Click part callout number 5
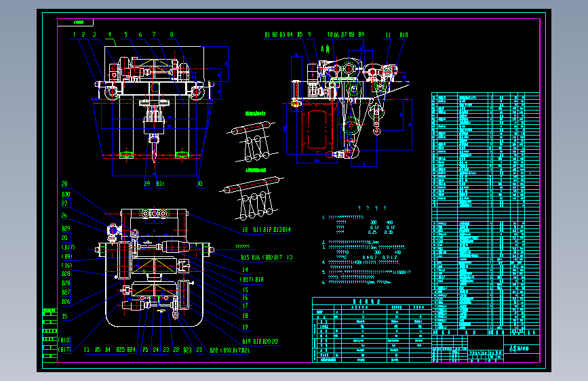Viewport: 588px width, 381px height. pos(125,35)
